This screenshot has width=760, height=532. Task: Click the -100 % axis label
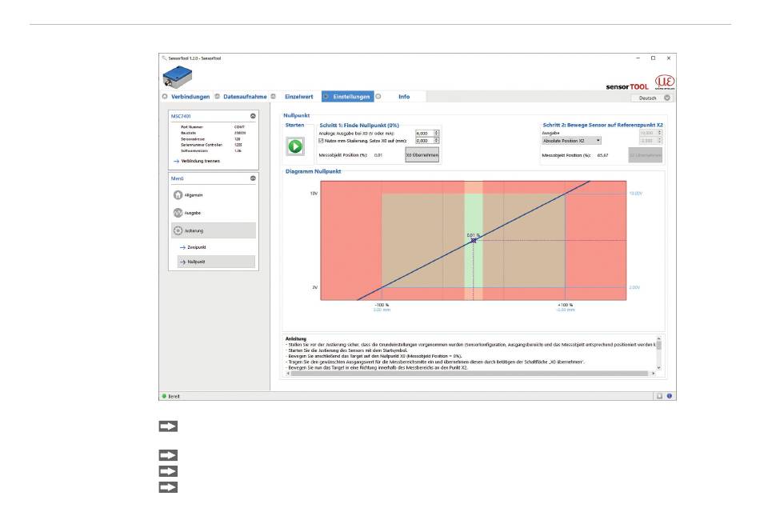382,305
